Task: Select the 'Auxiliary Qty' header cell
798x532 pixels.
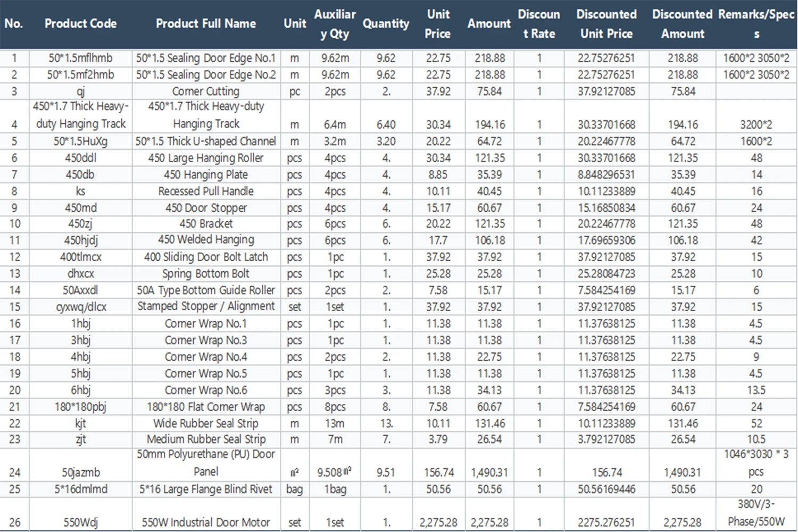Action: [x=335, y=24]
